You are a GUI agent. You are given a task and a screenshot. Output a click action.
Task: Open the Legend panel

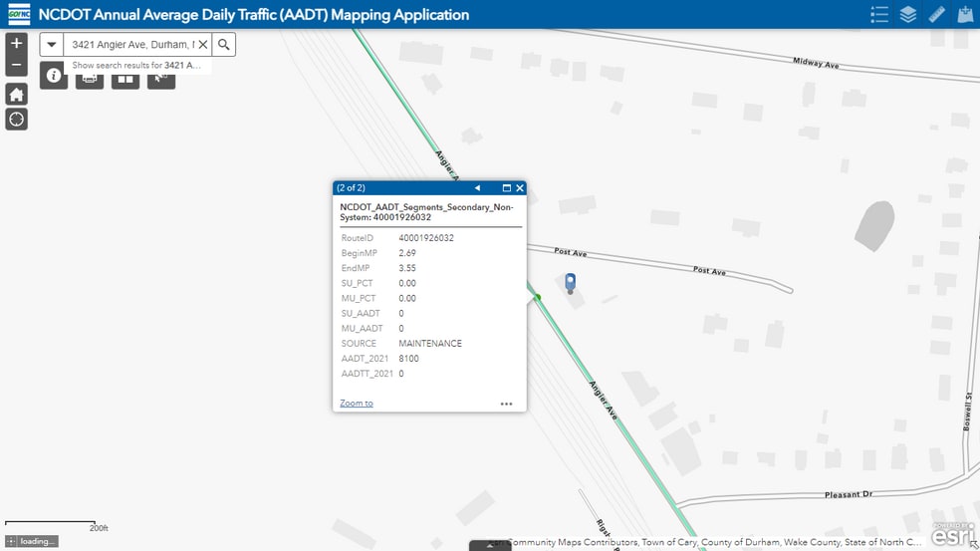click(879, 14)
